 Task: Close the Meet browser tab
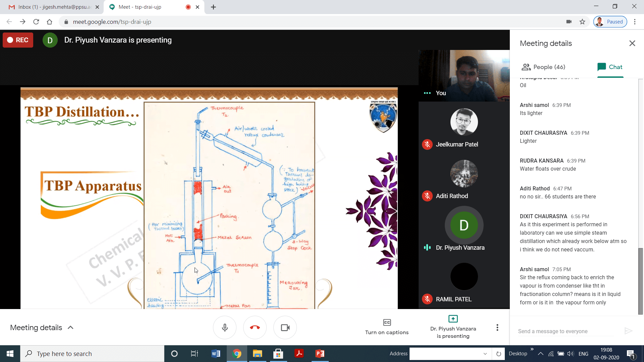pos(198,7)
